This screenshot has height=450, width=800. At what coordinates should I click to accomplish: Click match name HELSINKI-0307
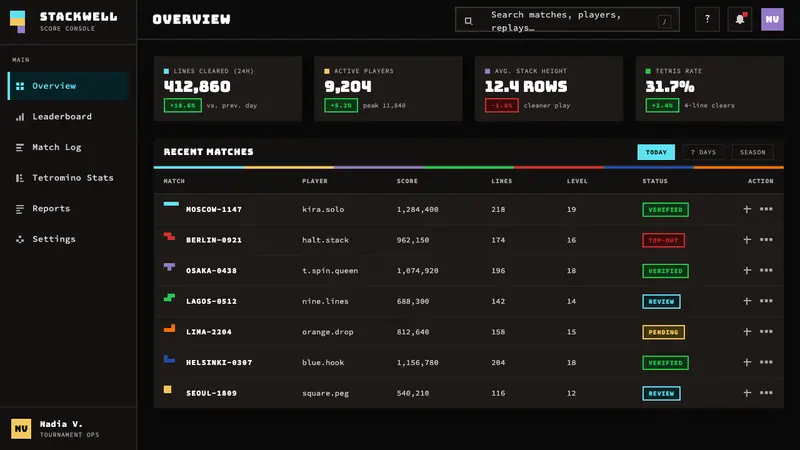(x=219, y=362)
